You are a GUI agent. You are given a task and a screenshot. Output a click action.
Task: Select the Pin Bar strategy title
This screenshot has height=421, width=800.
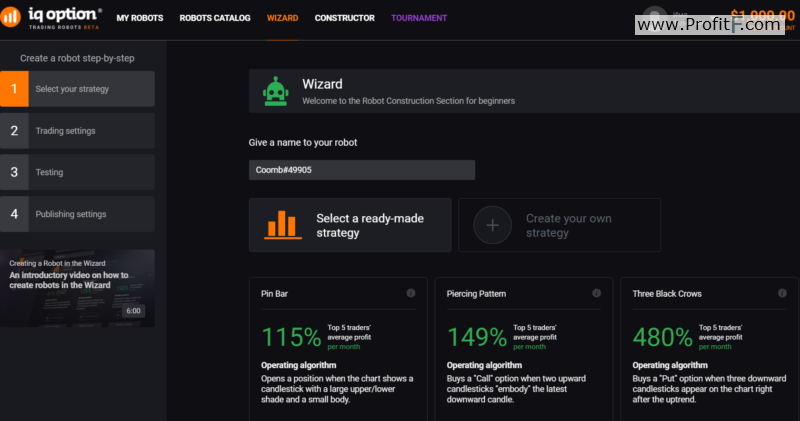pyautogui.click(x=274, y=293)
